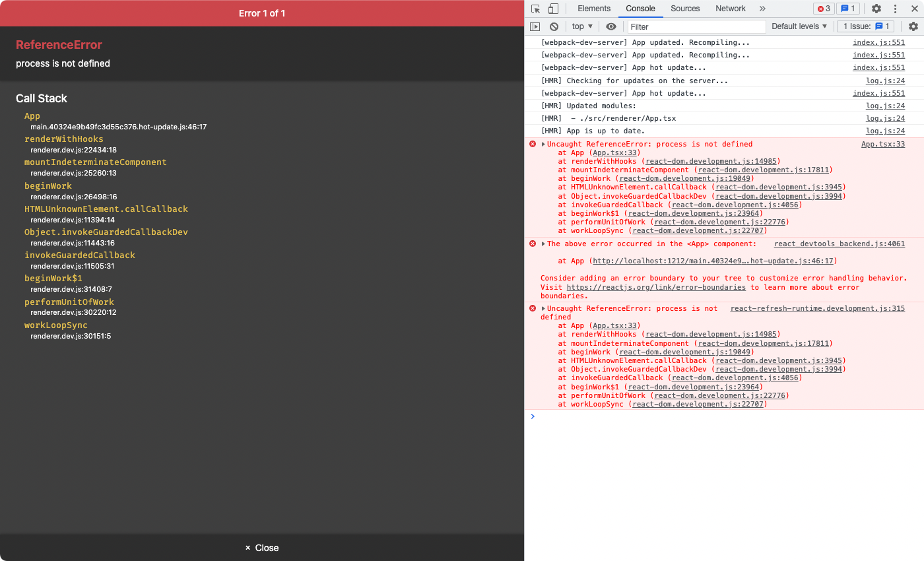Screen dimensions: 924x561
Task: Switch to the Sources tab
Action: (x=685, y=9)
